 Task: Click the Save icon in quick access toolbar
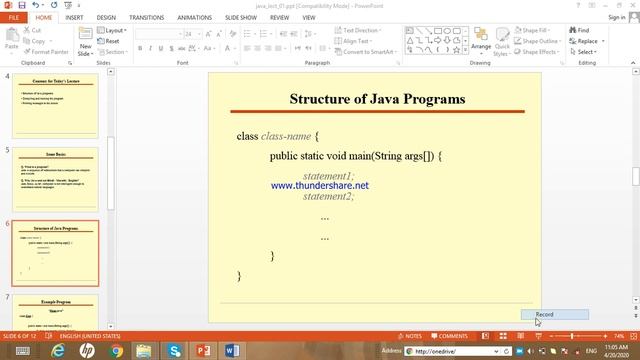click(22, 5)
